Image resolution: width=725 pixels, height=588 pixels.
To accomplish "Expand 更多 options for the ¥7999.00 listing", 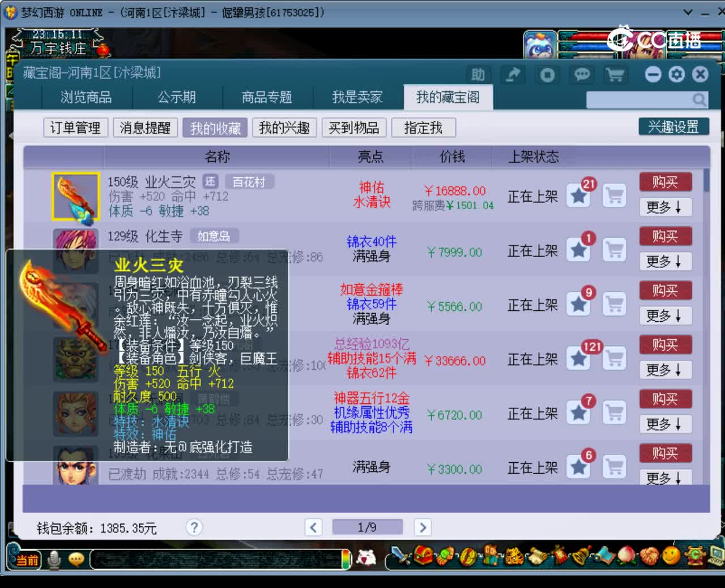I will tap(666, 261).
